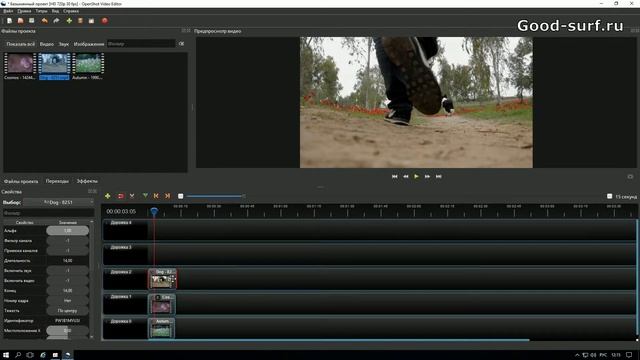This screenshot has height=360, width=640.
Task: Click the timeline zoom out button
Action: 180,196
